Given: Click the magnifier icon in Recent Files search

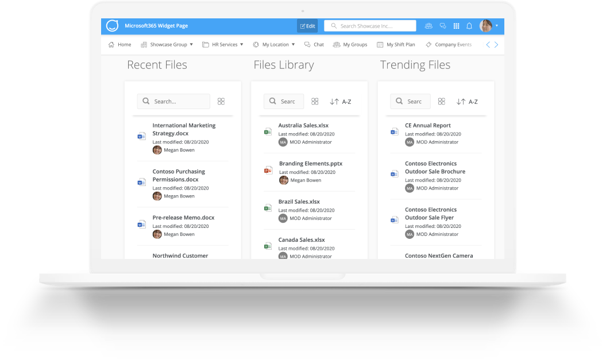Looking at the screenshot, I should point(145,101).
